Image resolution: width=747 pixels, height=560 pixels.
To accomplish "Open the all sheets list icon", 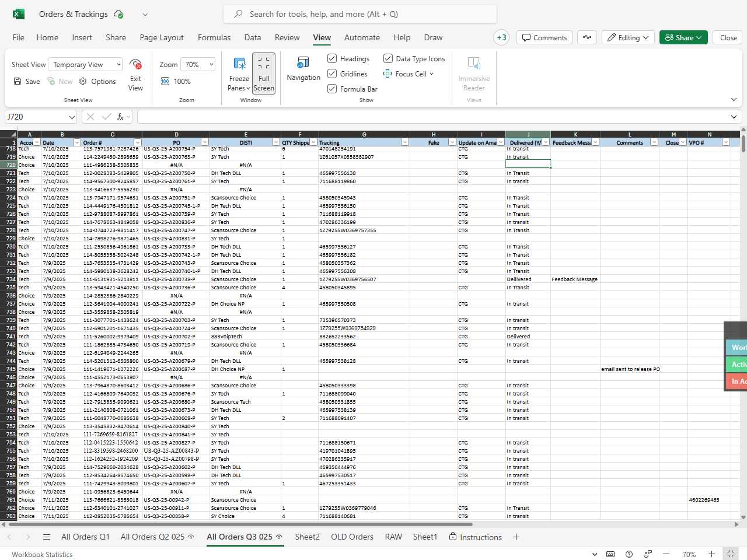I will [x=47, y=537].
